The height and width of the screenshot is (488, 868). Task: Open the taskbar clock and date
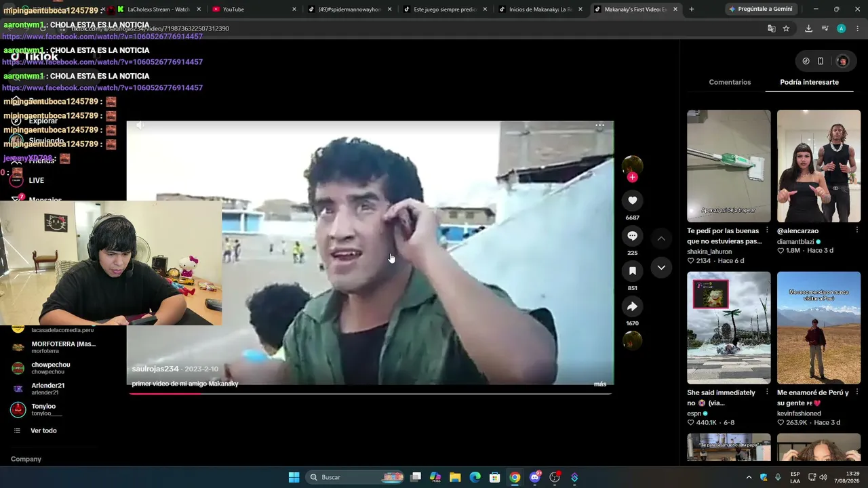847,477
